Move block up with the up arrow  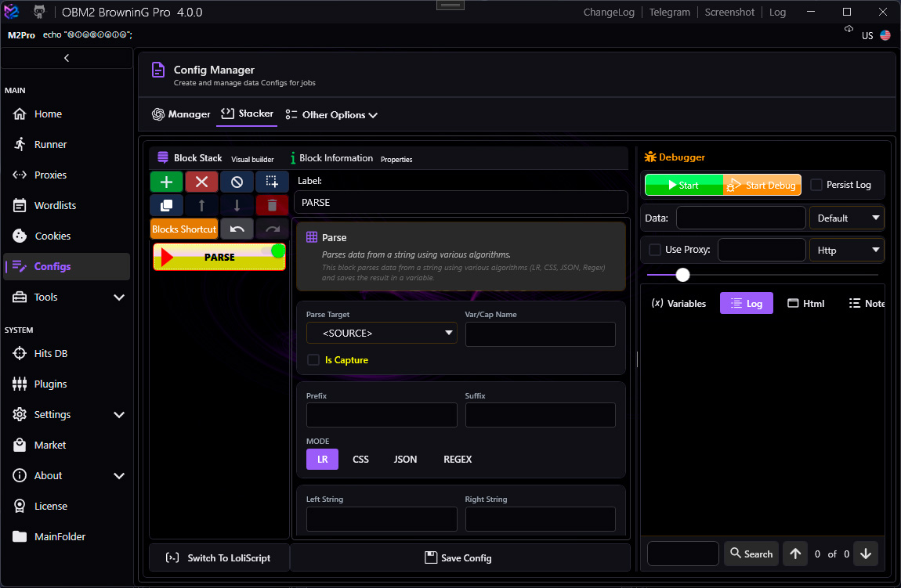201,205
